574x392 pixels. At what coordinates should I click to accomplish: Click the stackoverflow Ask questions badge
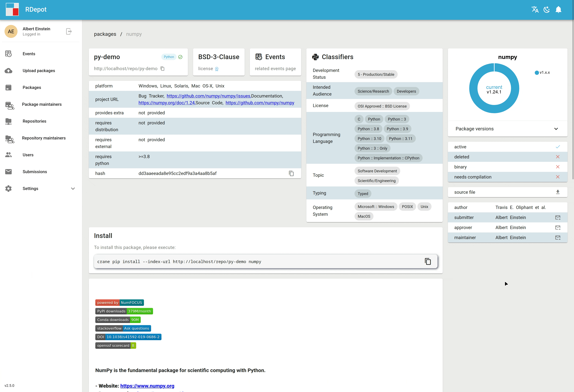[123, 329]
